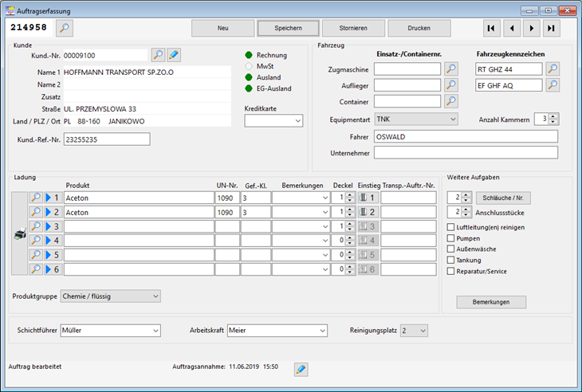
Task: Click the search icon next to Zugmaschine container field
Action: 451,69
